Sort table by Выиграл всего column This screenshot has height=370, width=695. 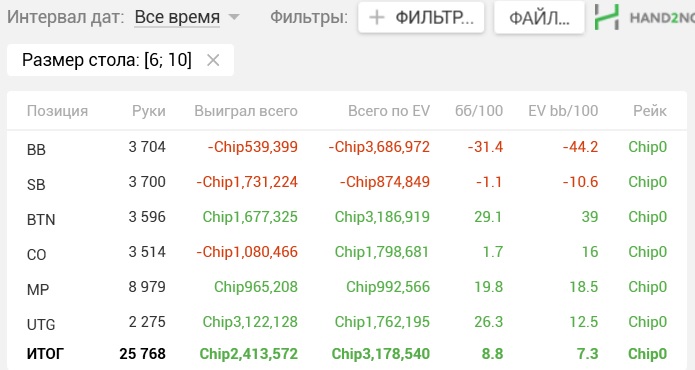tap(246, 111)
